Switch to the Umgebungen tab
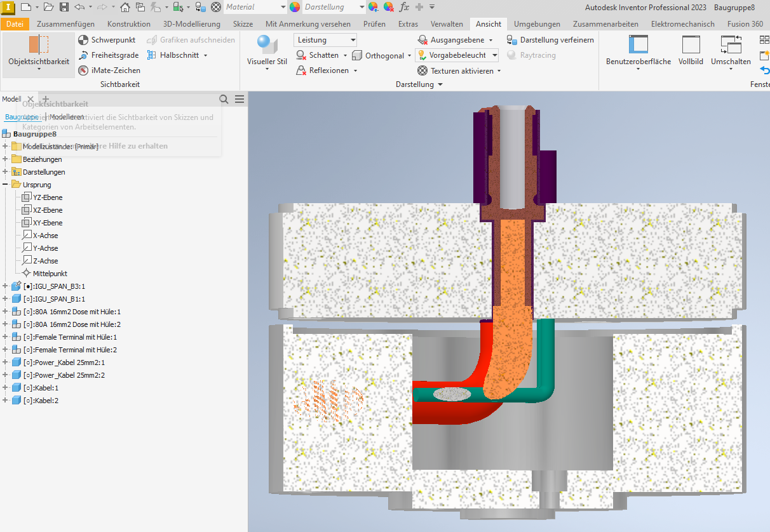770x532 pixels. [537, 24]
